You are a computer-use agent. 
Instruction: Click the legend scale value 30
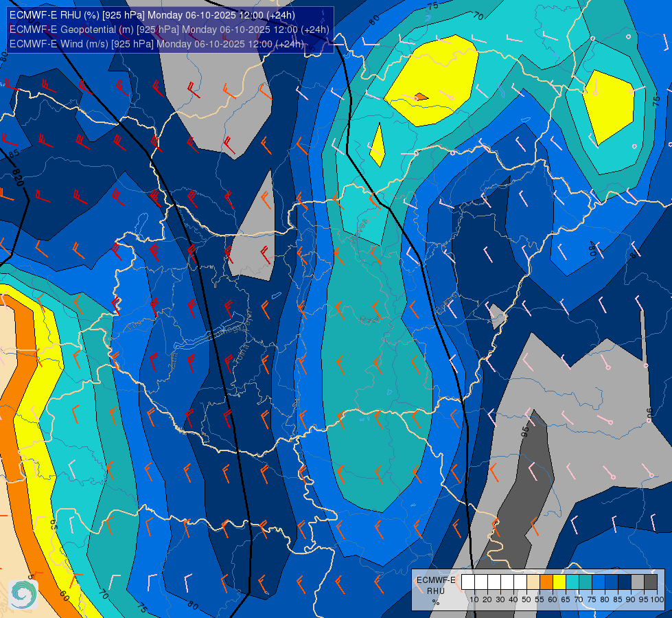click(500, 599)
